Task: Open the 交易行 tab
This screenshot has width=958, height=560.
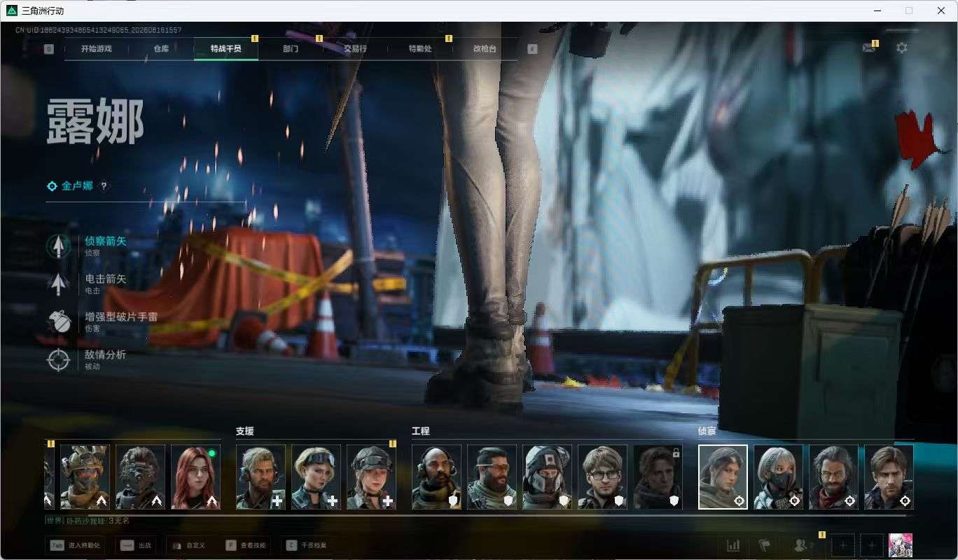Action: click(x=355, y=49)
